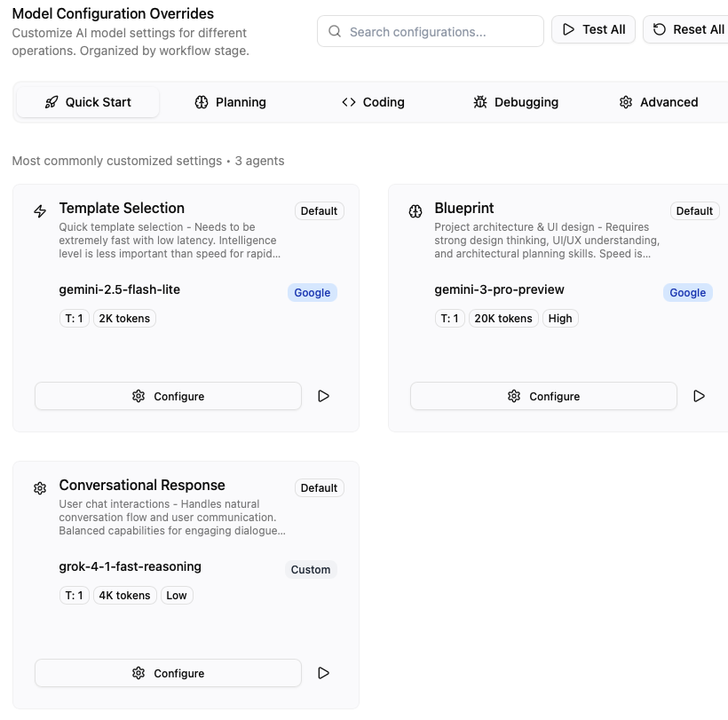The image size is (728, 720).
Task: Click the brain icon beside Blueprint
Action: tap(415, 211)
